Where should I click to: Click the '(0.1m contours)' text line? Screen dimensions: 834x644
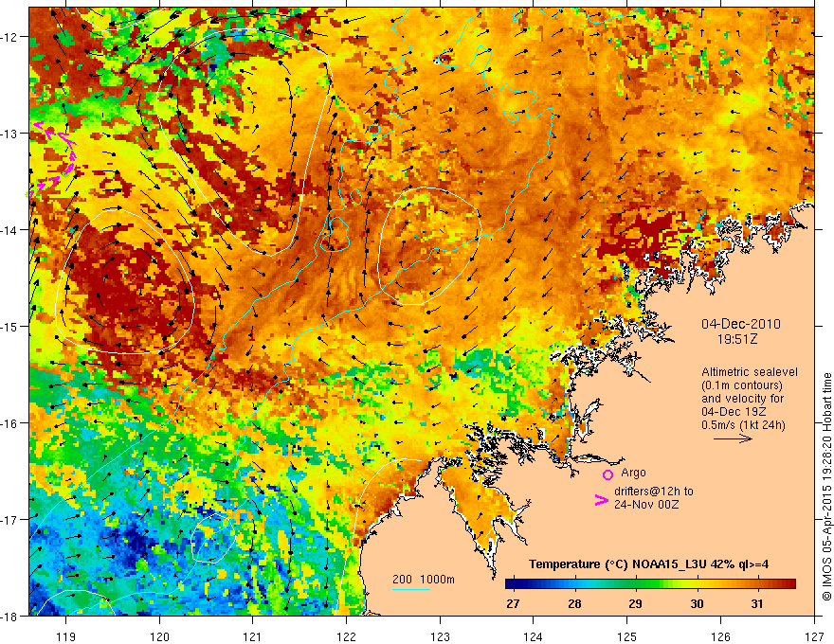[x=742, y=385]
